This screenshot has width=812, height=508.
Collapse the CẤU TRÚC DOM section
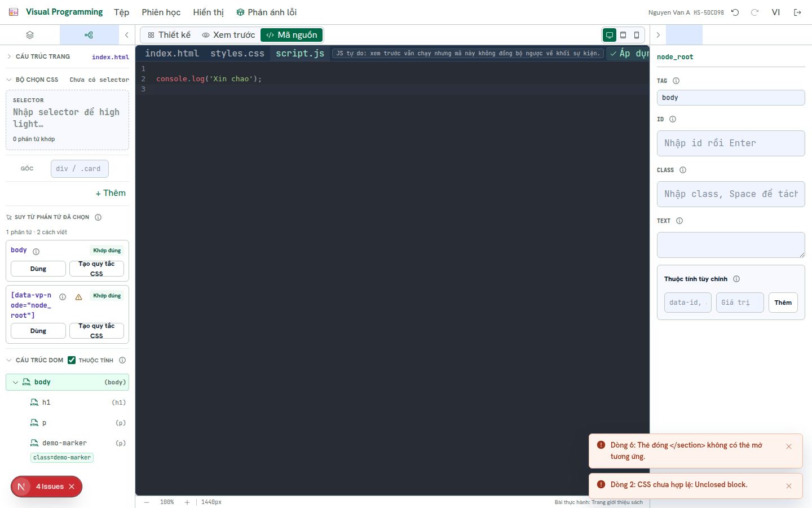[9, 360]
